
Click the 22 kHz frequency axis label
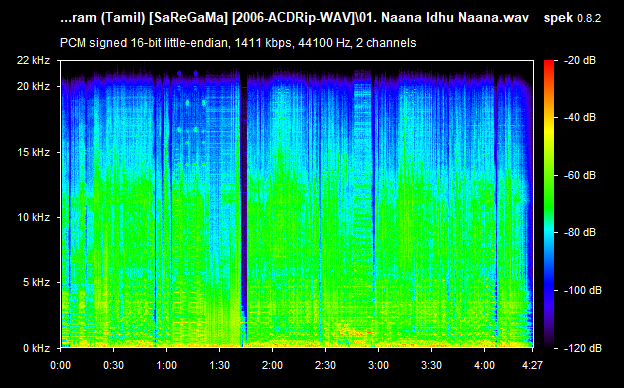(33, 60)
